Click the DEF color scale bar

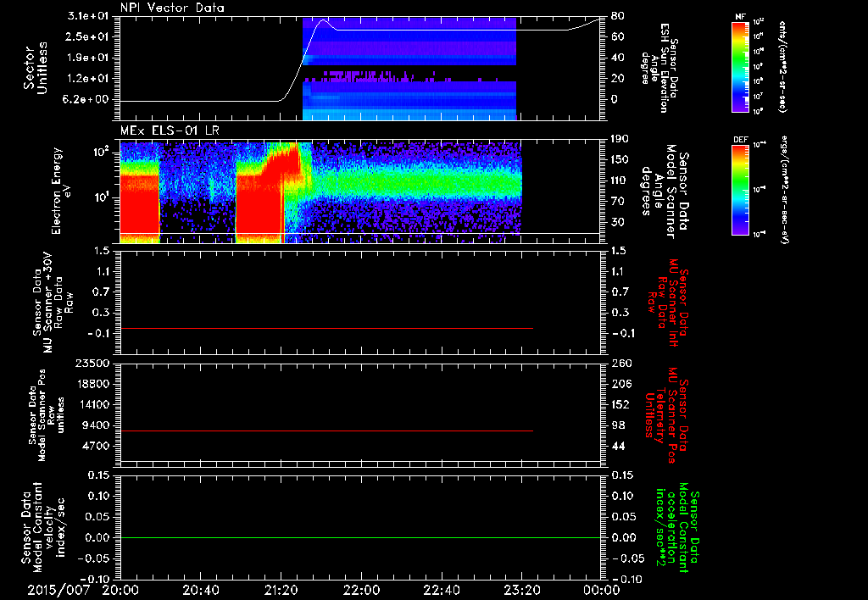coord(740,190)
